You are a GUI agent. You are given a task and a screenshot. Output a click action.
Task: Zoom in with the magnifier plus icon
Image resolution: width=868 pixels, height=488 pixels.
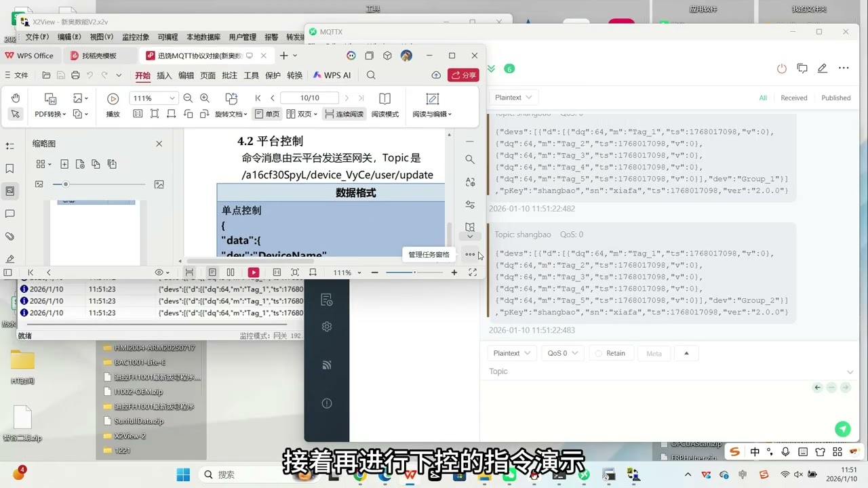[205, 98]
